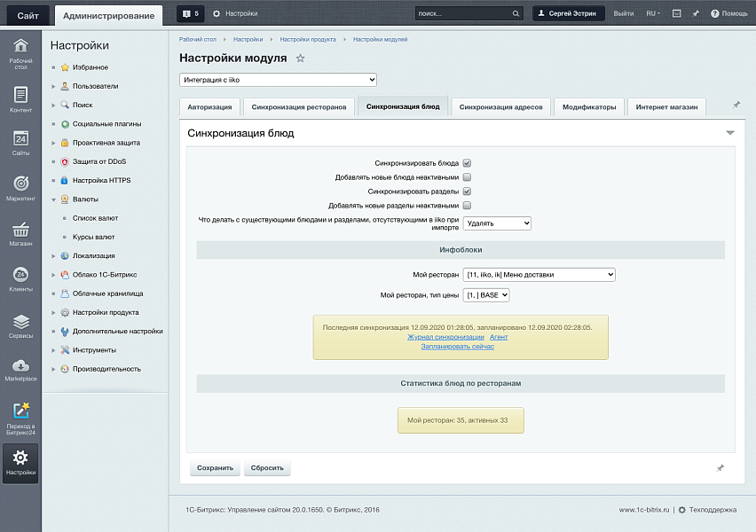This screenshot has width=756, height=532.
Task: Open notifications icon showing 5
Action: (x=190, y=14)
